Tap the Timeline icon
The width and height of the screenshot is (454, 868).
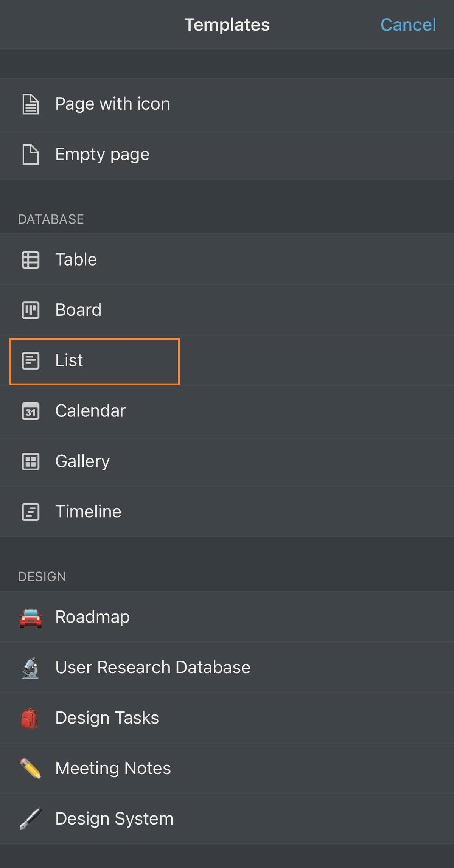click(x=31, y=512)
